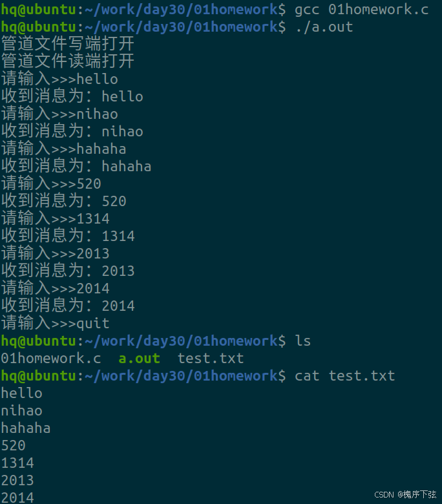This screenshot has width=442, height=504.
Task: Click test.txt in the ls output
Action: 211,359
